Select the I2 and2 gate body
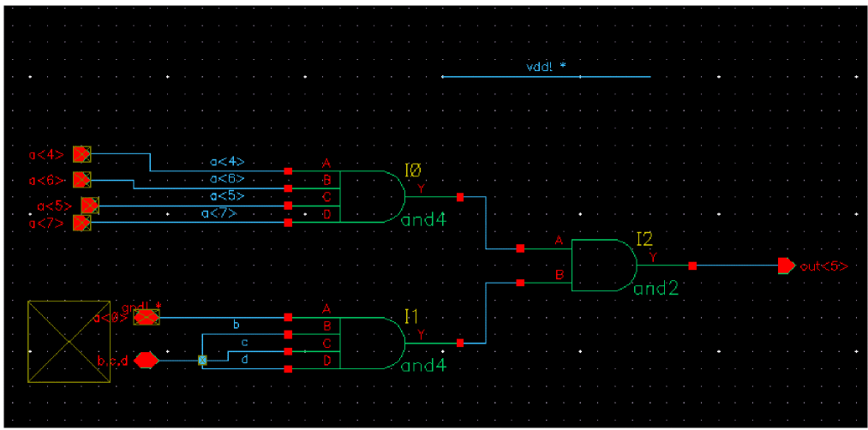Screen dimensions: 868x430 pyautogui.click(x=604, y=266)
